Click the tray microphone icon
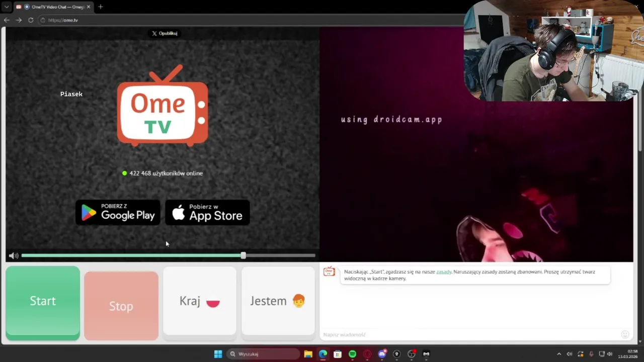 [x=591, y=354]
